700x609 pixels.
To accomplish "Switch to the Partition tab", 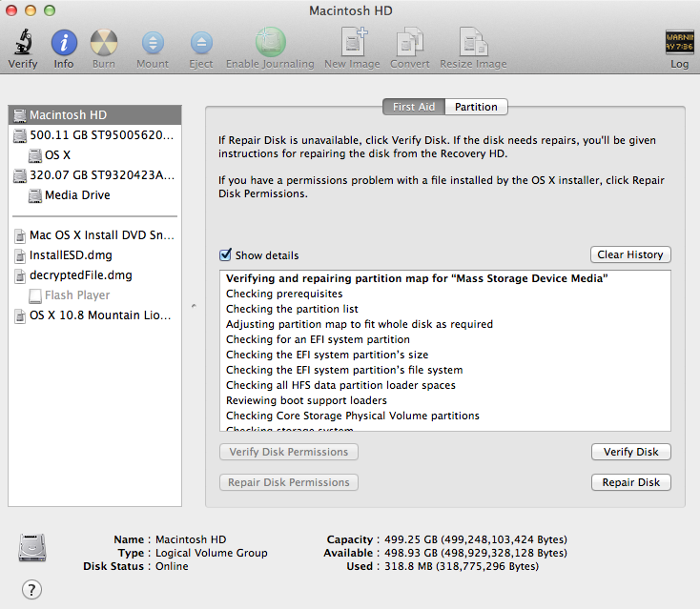I will tap(476, 107).
